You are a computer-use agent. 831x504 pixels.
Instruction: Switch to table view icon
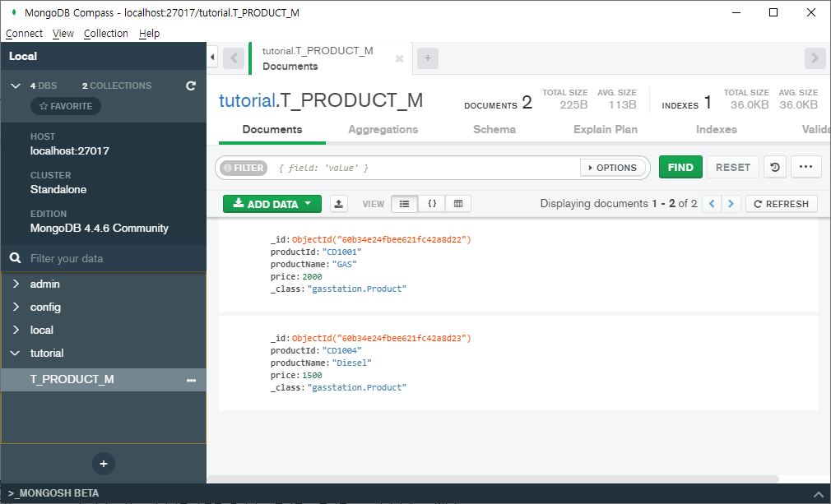click(x=458, y=203)
